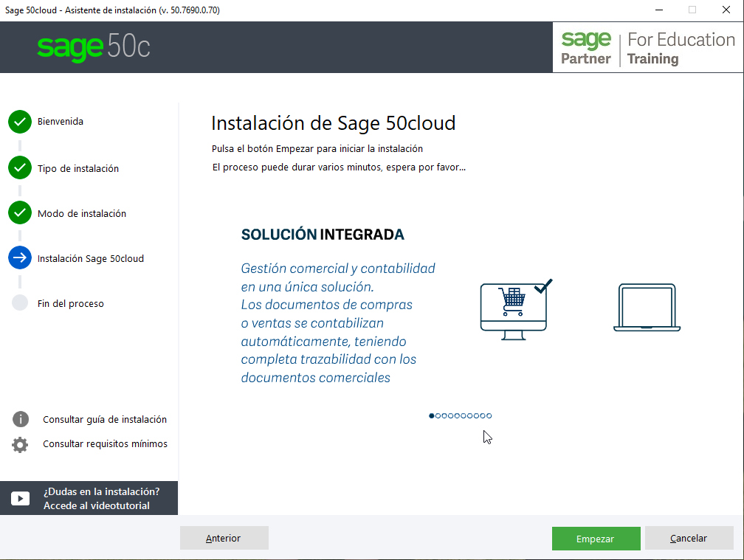Click the blue arrow icon for Instalación Sage 50cloud

coord(20,258)
